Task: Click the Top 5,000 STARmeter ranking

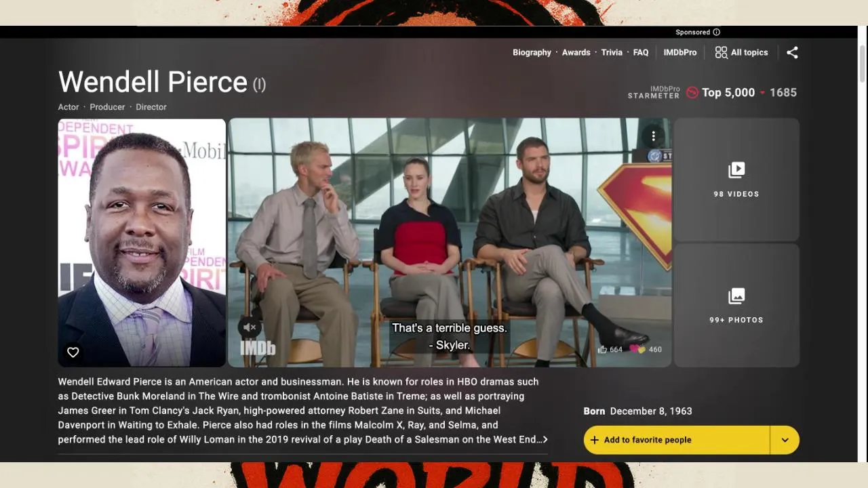Action: [728, 93]
